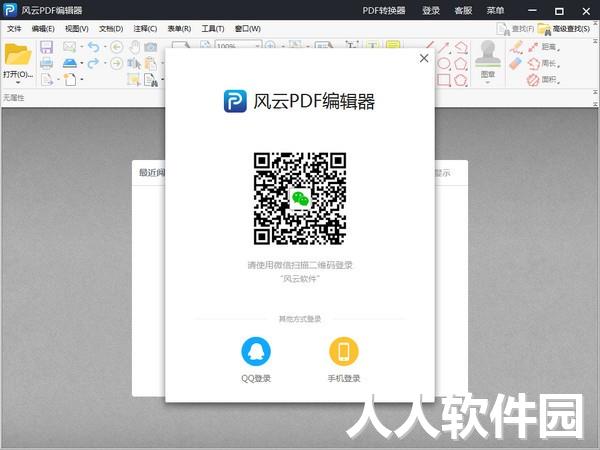Screen dimensions: 600x450
Task: Open the 工具(T) menu
Action: click(213, 29)
